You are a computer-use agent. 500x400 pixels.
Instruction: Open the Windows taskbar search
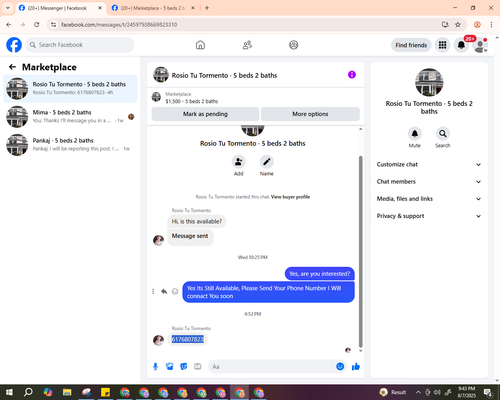point(28,392)
